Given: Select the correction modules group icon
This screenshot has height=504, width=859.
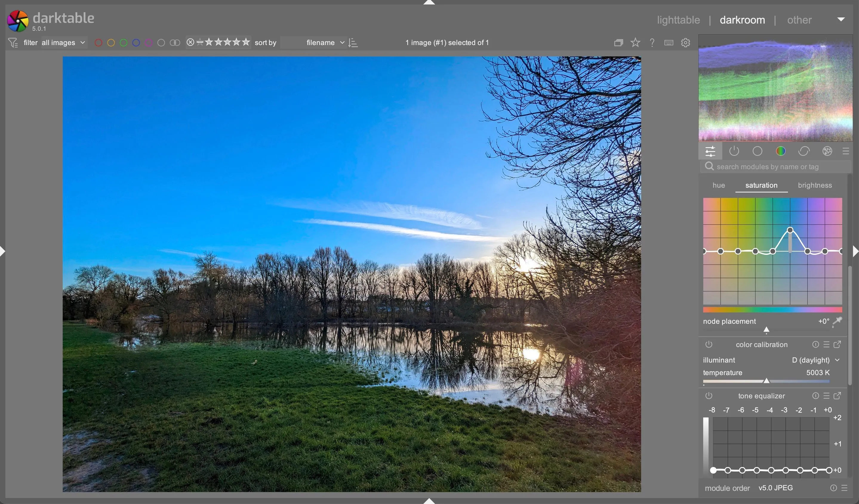Looking at the screenshot, I should point(803,151).
